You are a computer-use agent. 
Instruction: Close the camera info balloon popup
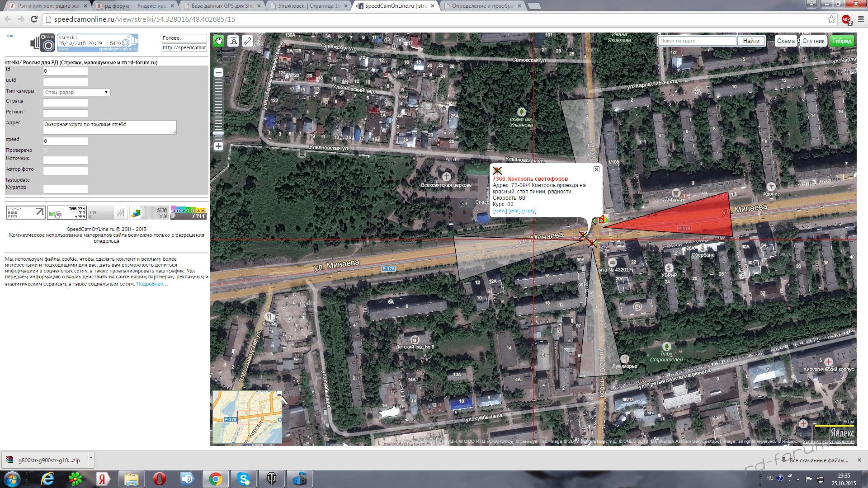coord(596,169)
